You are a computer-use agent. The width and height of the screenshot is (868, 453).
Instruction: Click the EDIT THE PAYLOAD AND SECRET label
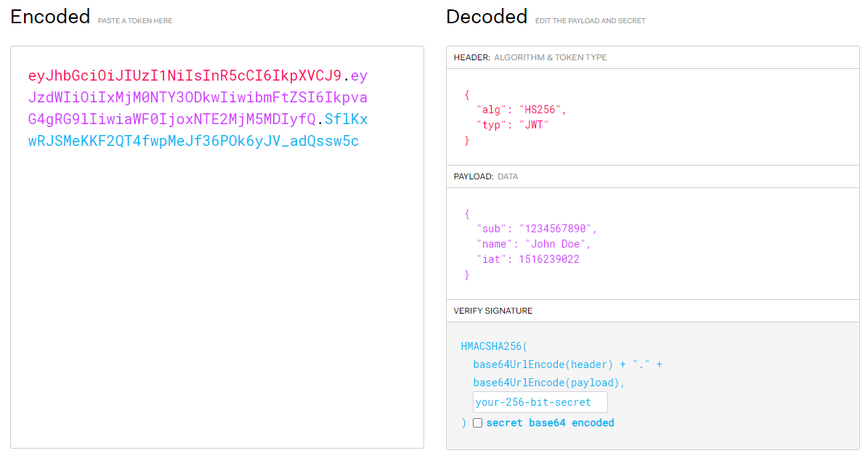(590, 20)
